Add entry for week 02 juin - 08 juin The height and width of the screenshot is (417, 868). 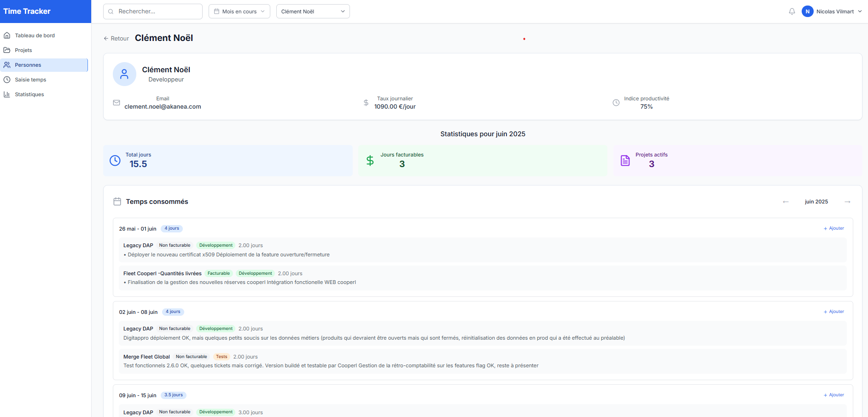tap(833, 312)
